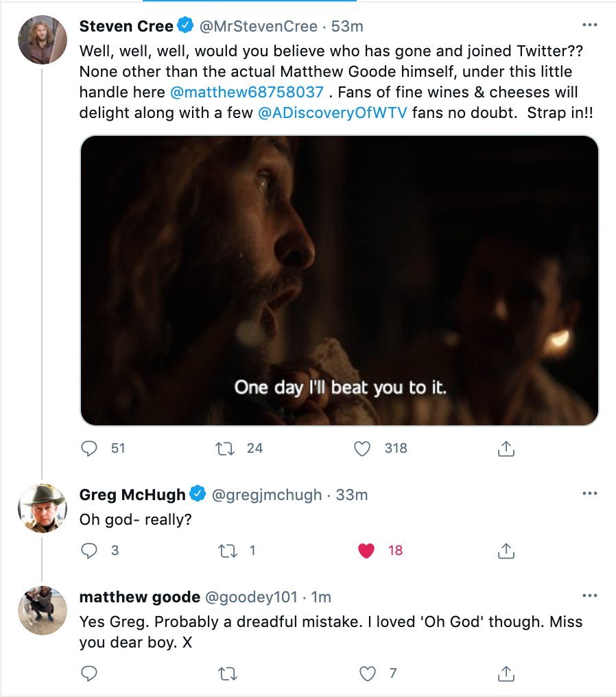The image size is (616, 697).
Task: Like matthew goode's reply tweet
Action: pos(368,674)
